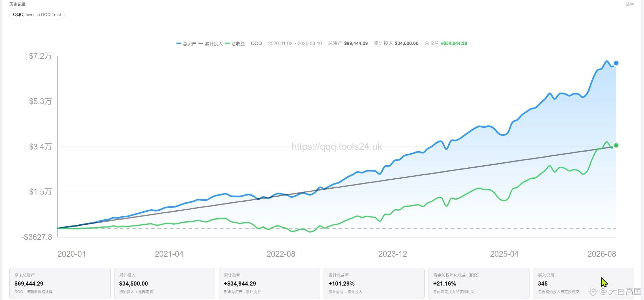The width and height of the screenshot is (644, 300).
Task: Toggle the 总收益 legend series
Action: click(x=235, y=44)
